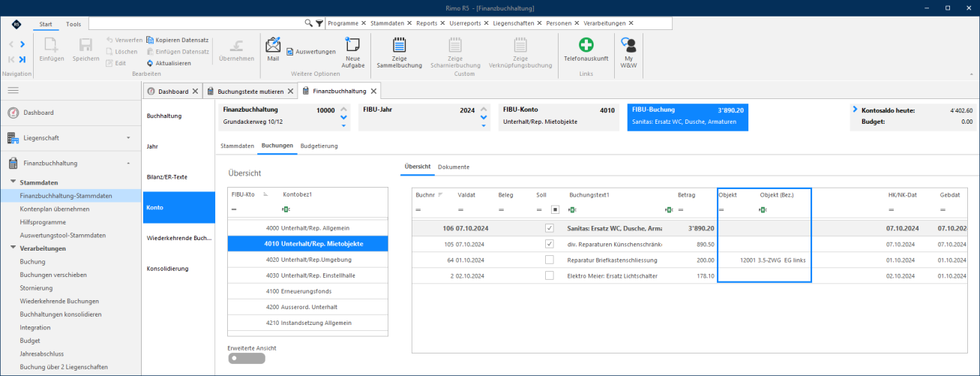Viewport: 980px width, 376px height.
Task: Expand the Liegenschaft sidebar section
Action: click(127, 138)
